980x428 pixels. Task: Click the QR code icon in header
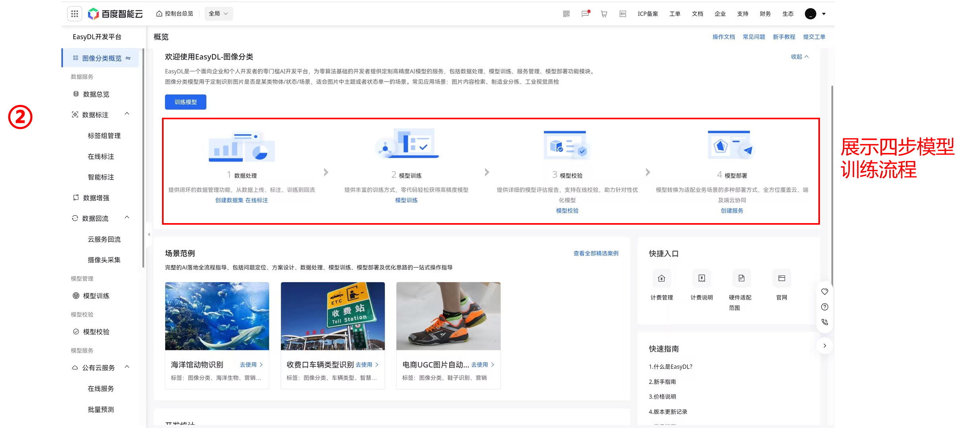point(566,14)
